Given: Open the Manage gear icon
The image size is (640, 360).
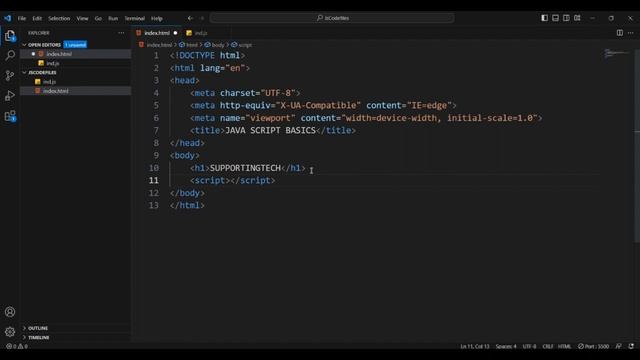Looking at the screenshot, I should click(10, 332).
